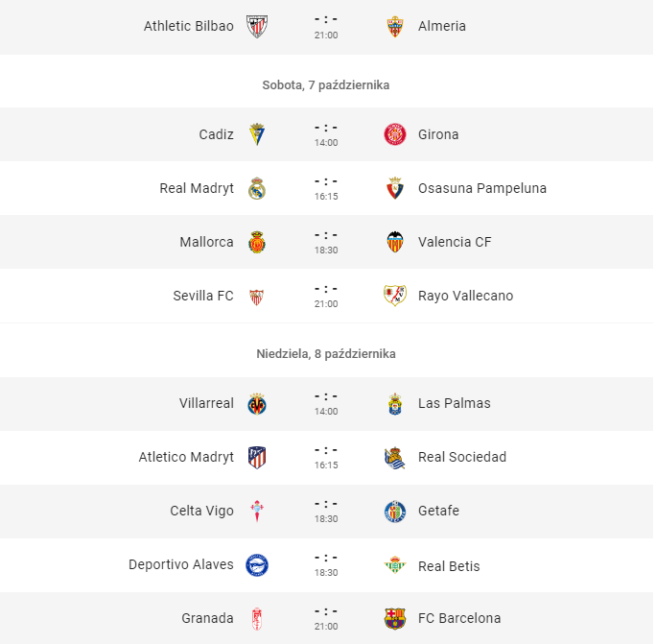Open the Osasuna Pampeluna team link

(x=482, y=188)
